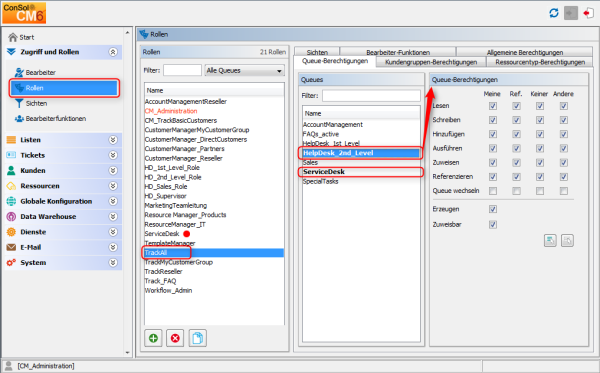Click the refresh icon in top right
Screen dimensions: 600x373
(554, 13)
